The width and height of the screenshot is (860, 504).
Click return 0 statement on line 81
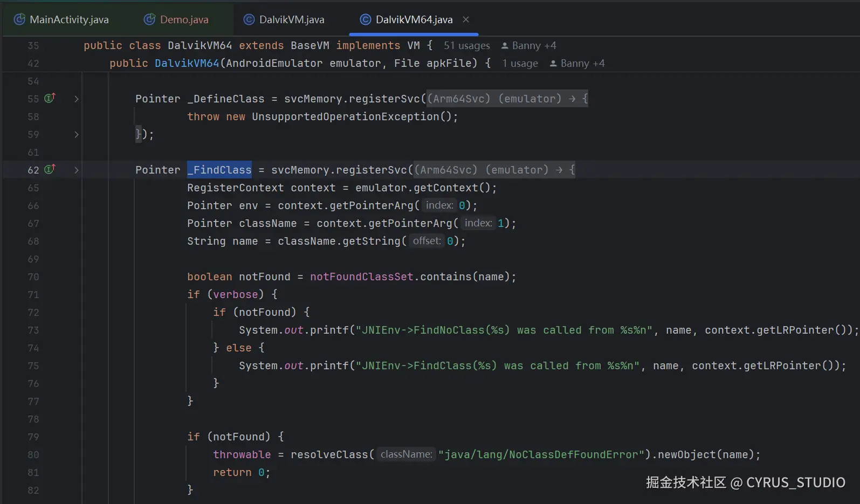pos(242,472)
